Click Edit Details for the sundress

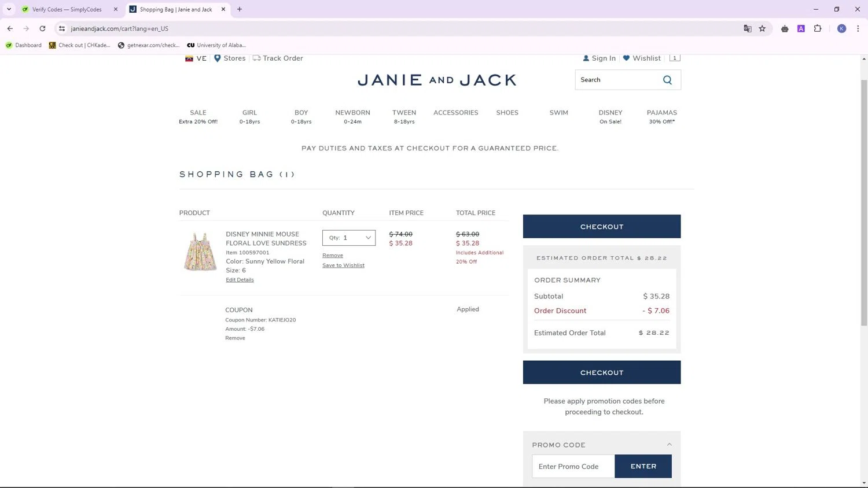240,280
